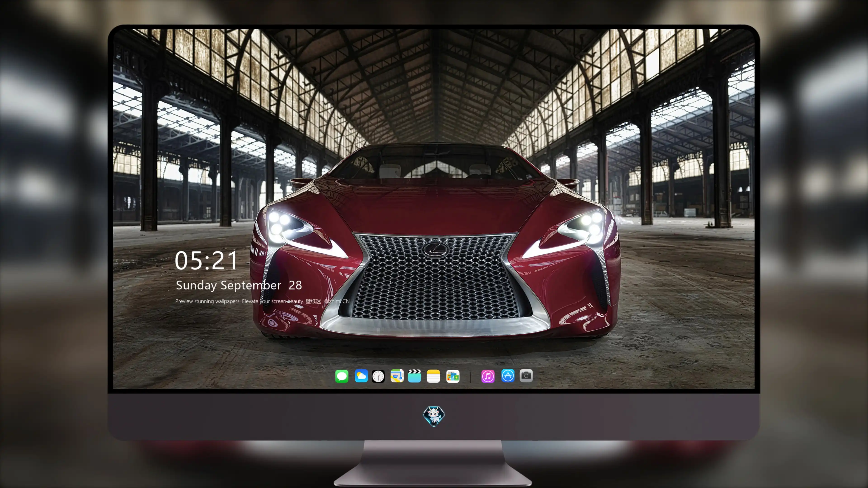This screenshot has height=488, width=868.
Task: Open the photo collage app in dock
Action: tap(453, 376)
